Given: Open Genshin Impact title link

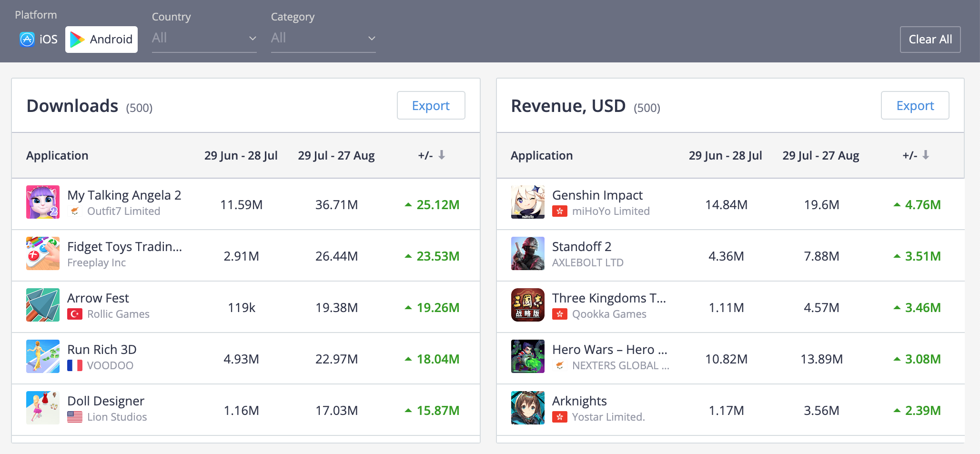Looking at the screenshot, I should point(597,195).
